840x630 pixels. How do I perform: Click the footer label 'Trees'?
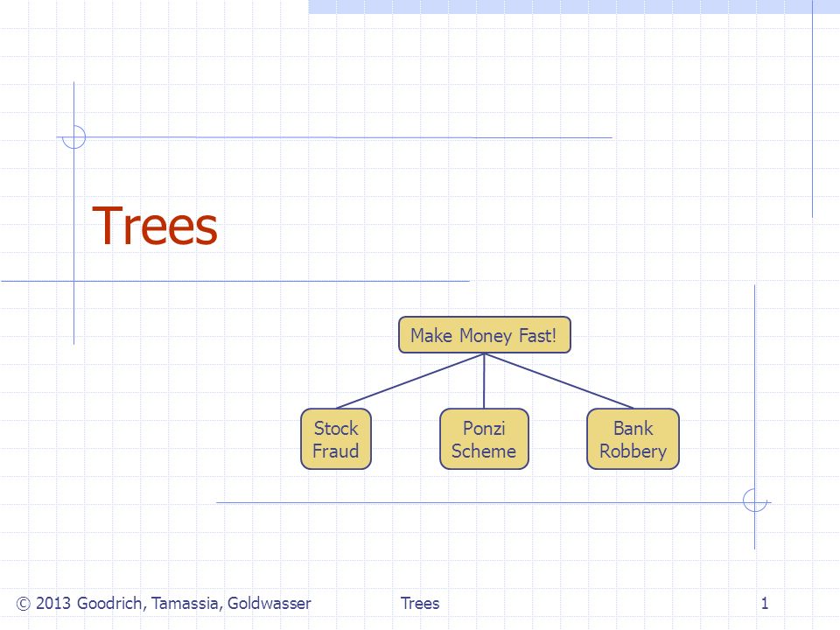click(x=420, y=603)
